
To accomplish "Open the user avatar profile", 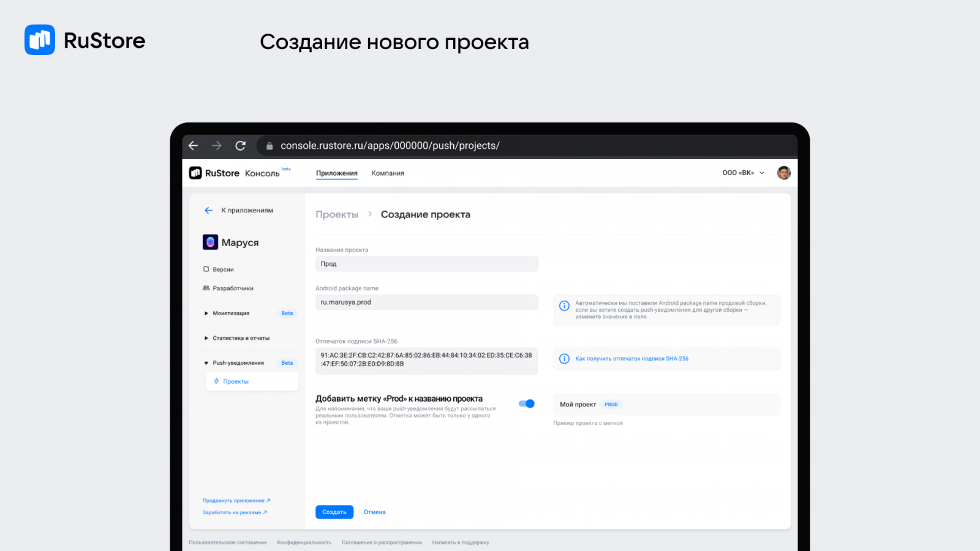I will (x=784, y=173).
